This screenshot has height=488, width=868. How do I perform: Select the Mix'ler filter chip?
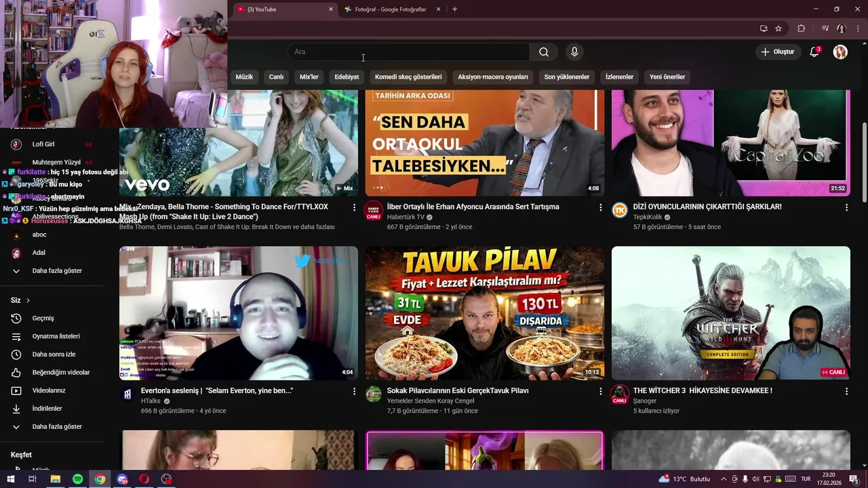(309, 77)
